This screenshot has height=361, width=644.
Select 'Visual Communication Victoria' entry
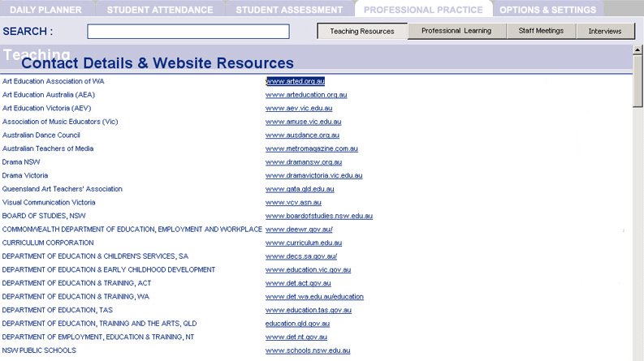pos(49,203)
